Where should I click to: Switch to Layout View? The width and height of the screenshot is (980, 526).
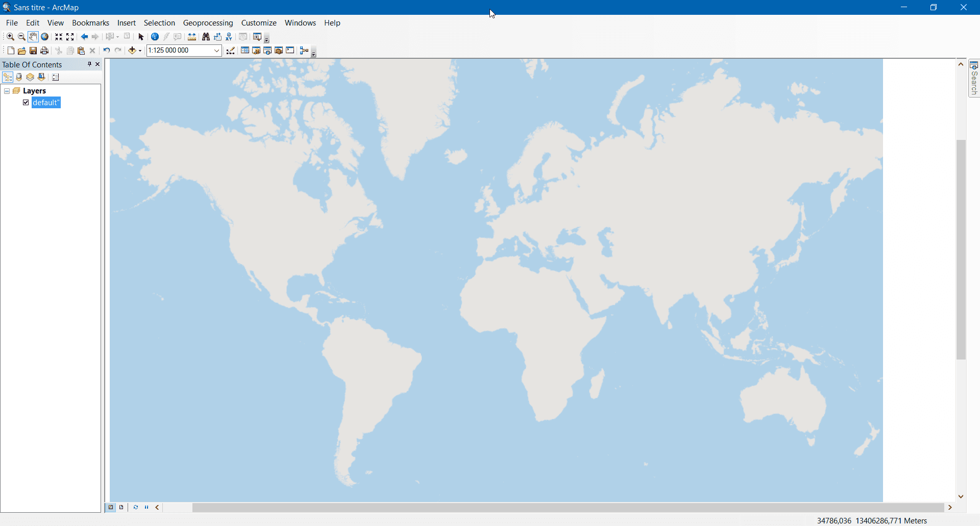tap(121, 507)
